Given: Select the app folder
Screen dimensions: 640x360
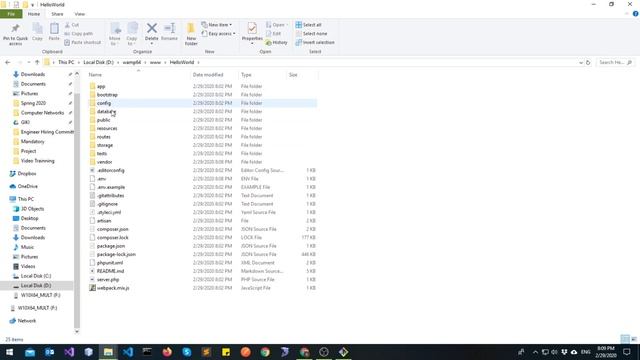Looking at the screenshot, I should coord(101,86).
